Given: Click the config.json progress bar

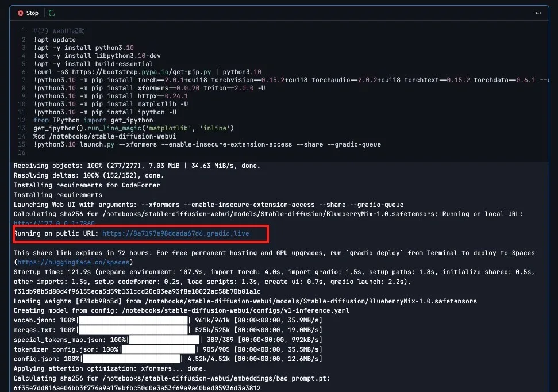Looking at the screenshot, I should [132, 359].
